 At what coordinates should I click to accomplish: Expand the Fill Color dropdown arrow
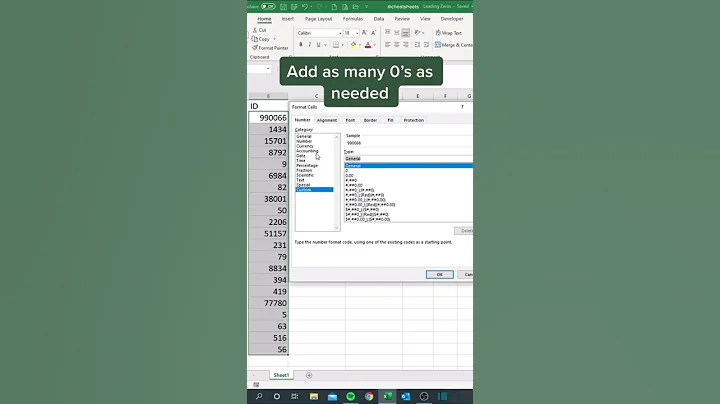pos(360,45)
